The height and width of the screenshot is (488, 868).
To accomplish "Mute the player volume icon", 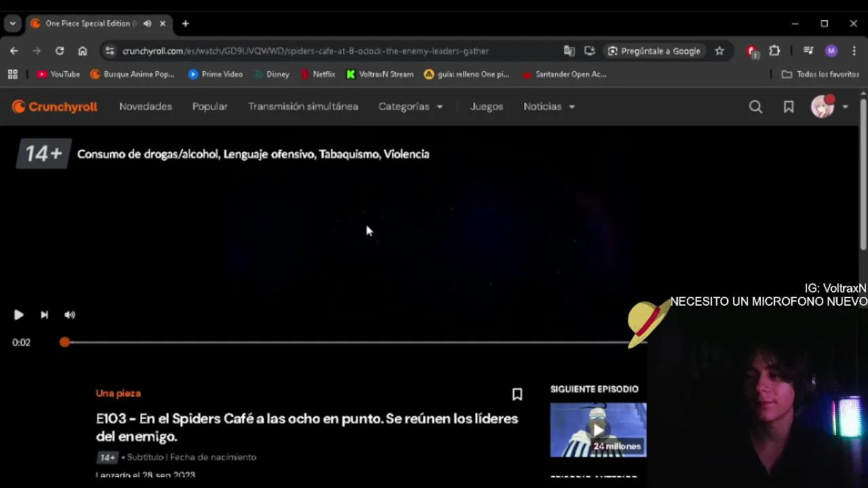I will (x=70, y=314).
